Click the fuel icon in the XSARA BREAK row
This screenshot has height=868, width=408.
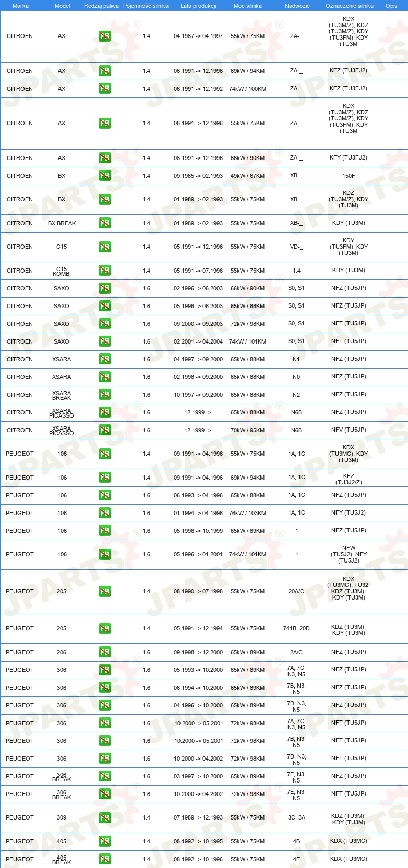click(105, 395)
